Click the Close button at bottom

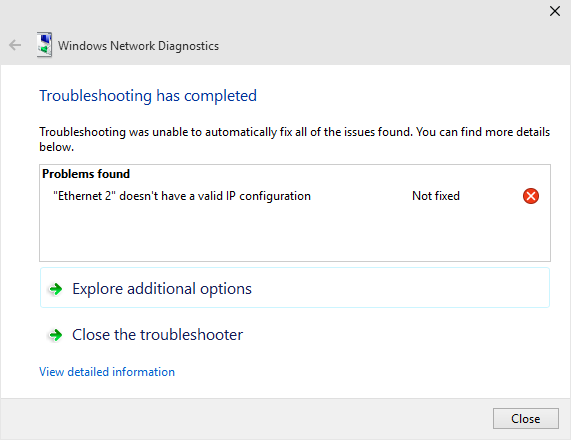pos(525,419)
